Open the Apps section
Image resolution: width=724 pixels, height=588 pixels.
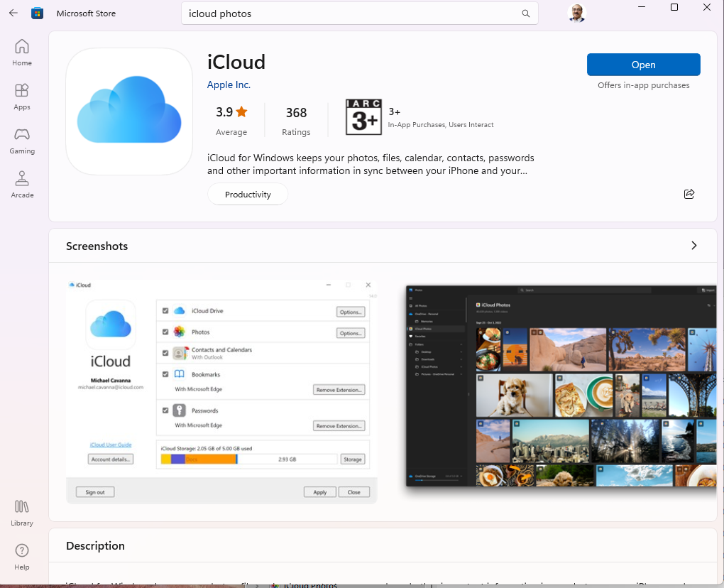click(22, 97)
